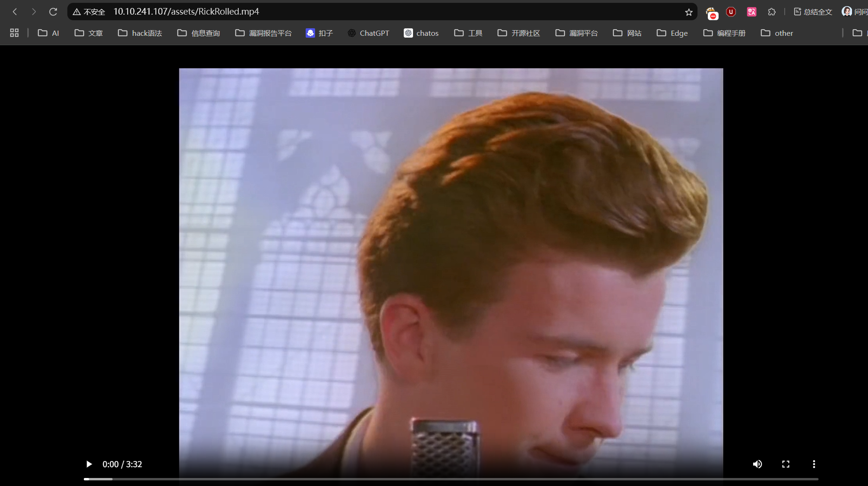
Task: Click the summarize full text button
Action: pyautogui.click(x=813, y=12)
